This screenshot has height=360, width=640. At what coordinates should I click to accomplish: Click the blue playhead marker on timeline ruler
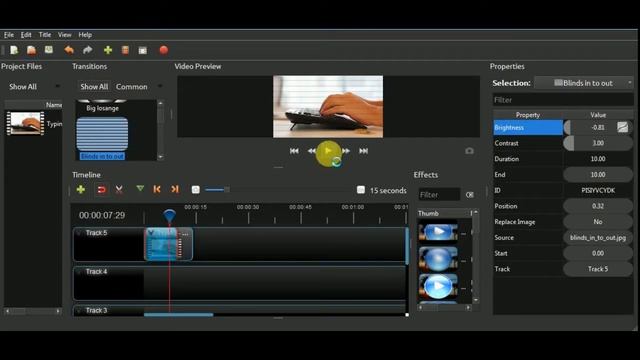point(169,215)
